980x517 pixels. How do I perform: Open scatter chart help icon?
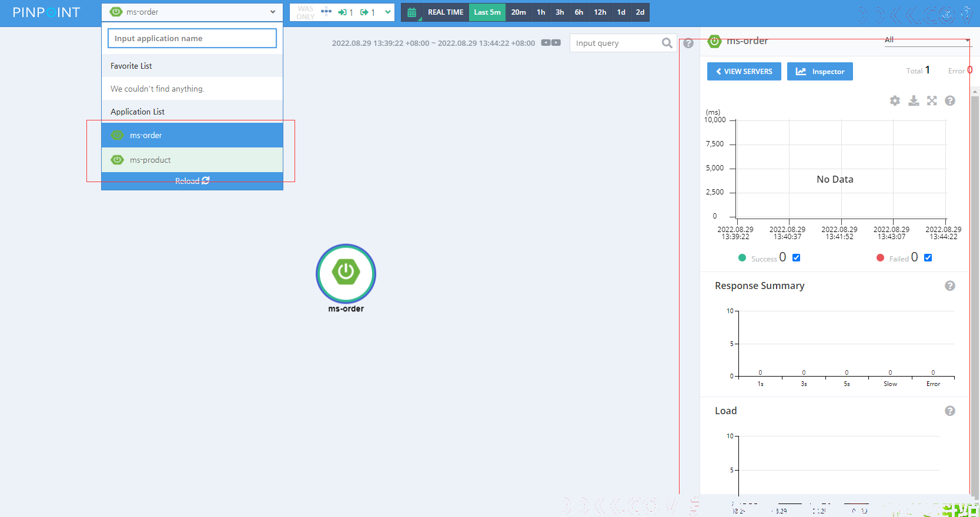(x=950, y=100)
